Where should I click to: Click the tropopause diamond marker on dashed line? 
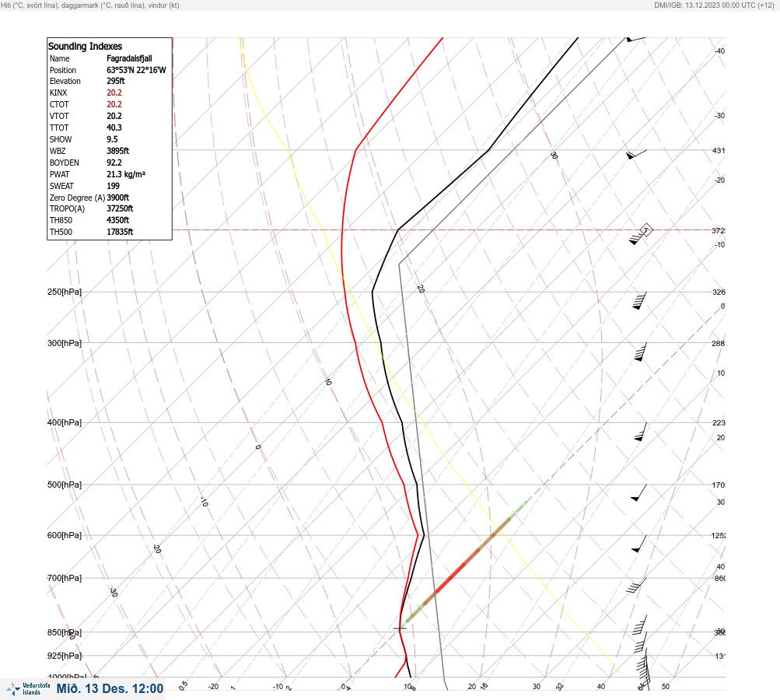645,230
